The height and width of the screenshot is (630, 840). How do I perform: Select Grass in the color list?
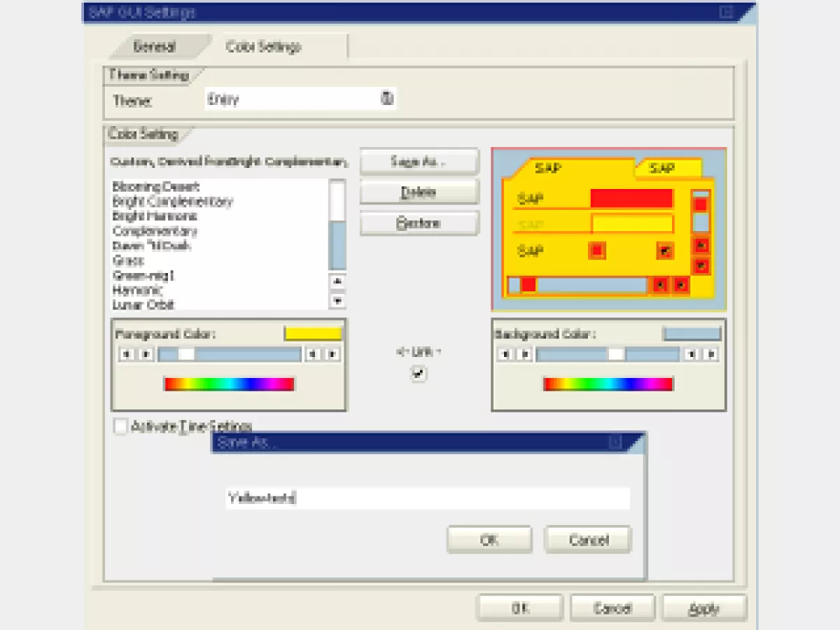pyautogui.click(x=128, y=260)
